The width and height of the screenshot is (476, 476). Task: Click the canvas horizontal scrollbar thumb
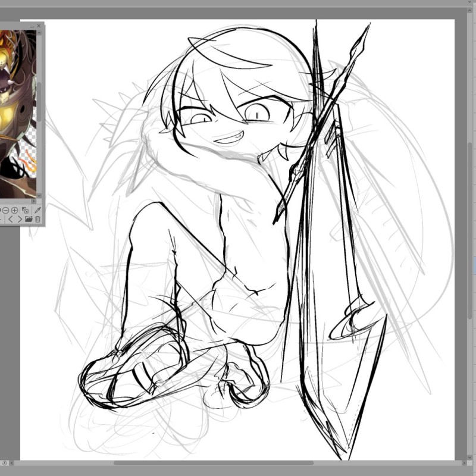coord(214,464)
